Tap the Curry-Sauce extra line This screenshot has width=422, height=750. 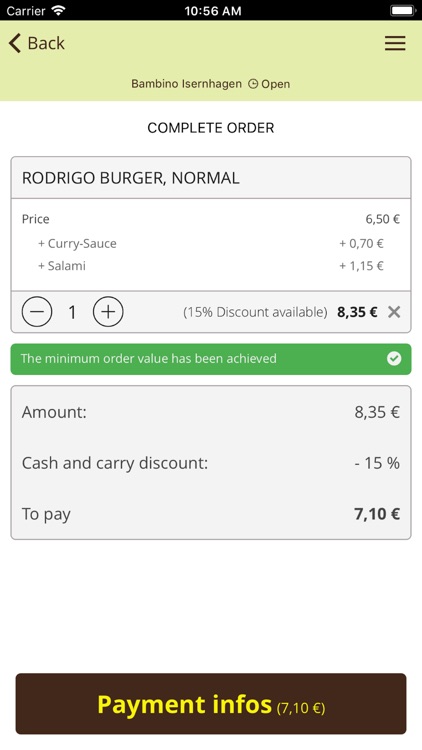pyautogui.click(x=211, y=243)
